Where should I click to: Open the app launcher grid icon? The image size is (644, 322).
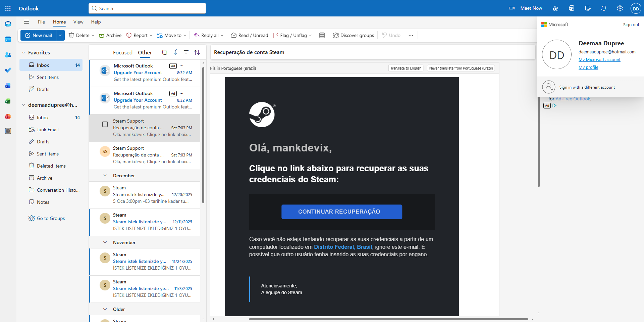[x=8, y=8]
